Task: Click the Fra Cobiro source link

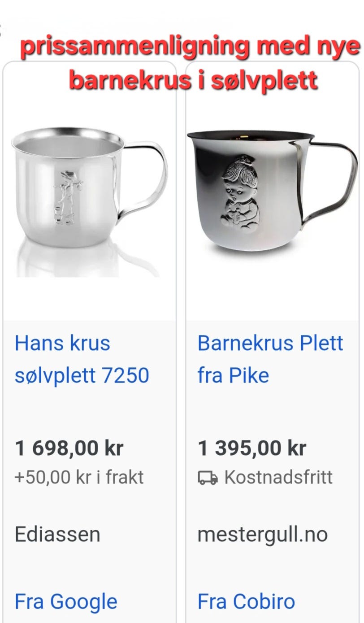Action: point(246,601)
